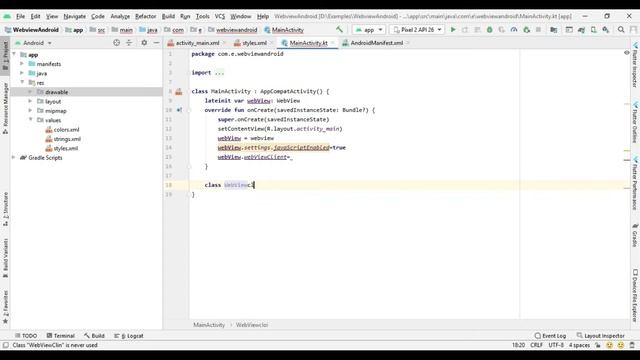Image resolution: width=640 pixels, height=360 pixels.
Task: Open the profiler gauge icon
Action: click(x=514, y=30)
